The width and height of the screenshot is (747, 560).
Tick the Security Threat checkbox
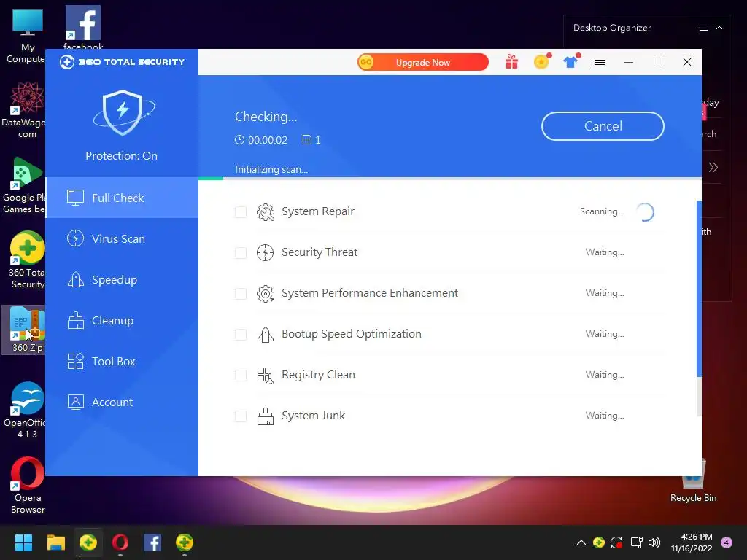click(241, 253)
